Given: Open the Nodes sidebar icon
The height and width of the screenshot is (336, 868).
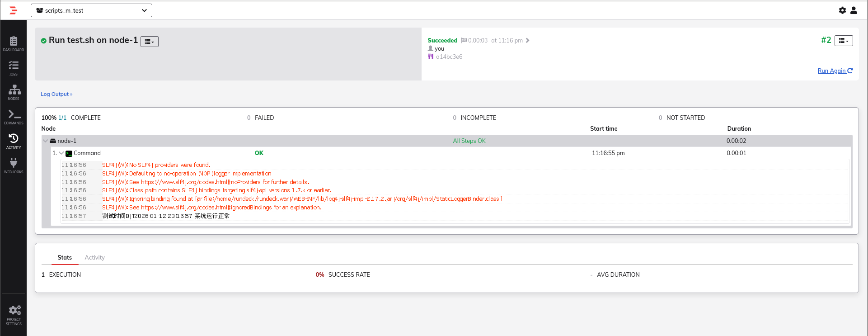Looking at the screenshot, I should [14, 93].
